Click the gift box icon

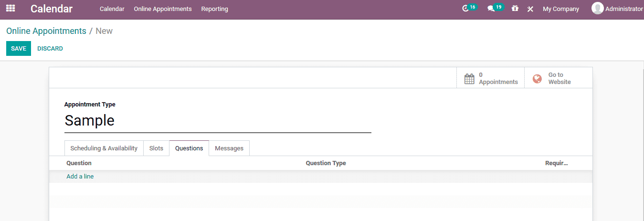[x=515, y=9]
